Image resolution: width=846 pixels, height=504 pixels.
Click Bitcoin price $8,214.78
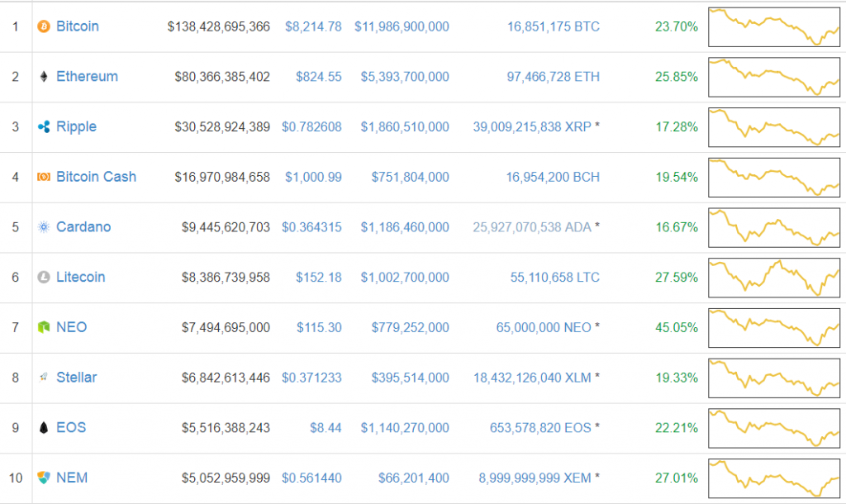[x=313, y=26]
